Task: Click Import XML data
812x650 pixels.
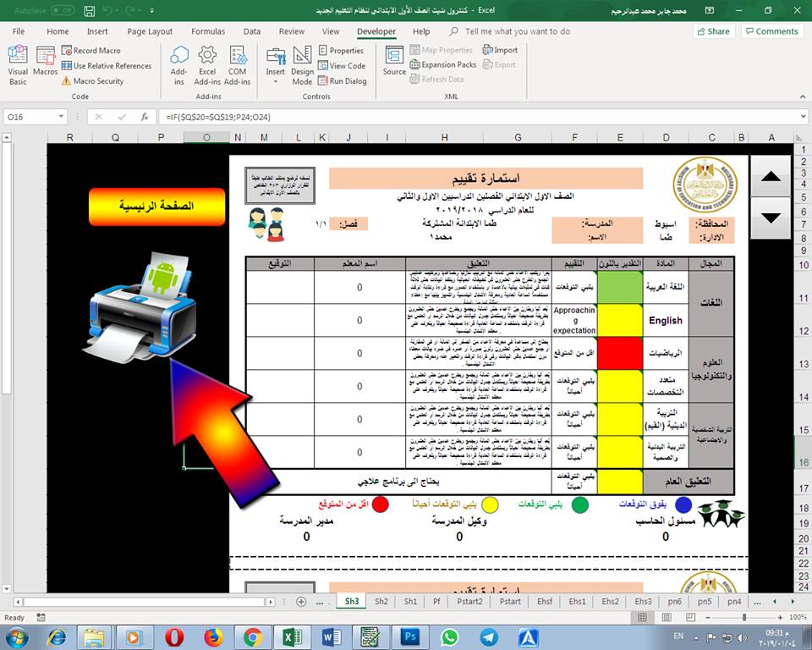Action: click(500, 50)
